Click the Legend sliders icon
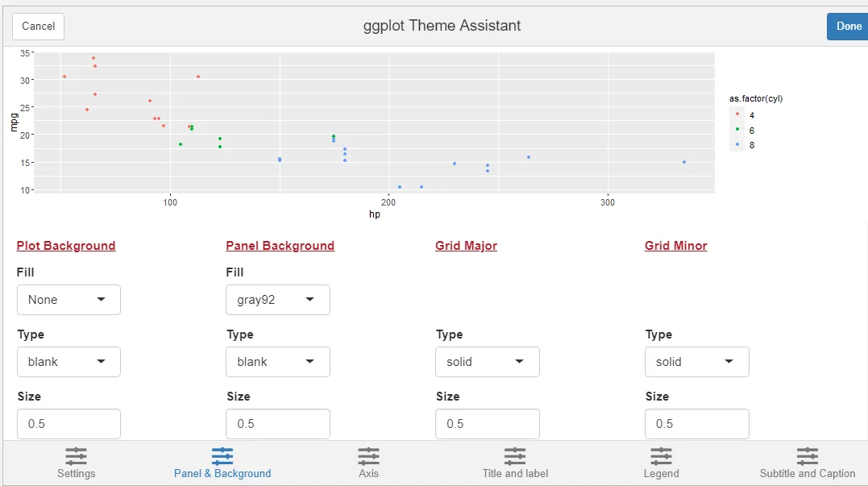This screenshot has height=486, width=868. [661, 456]
